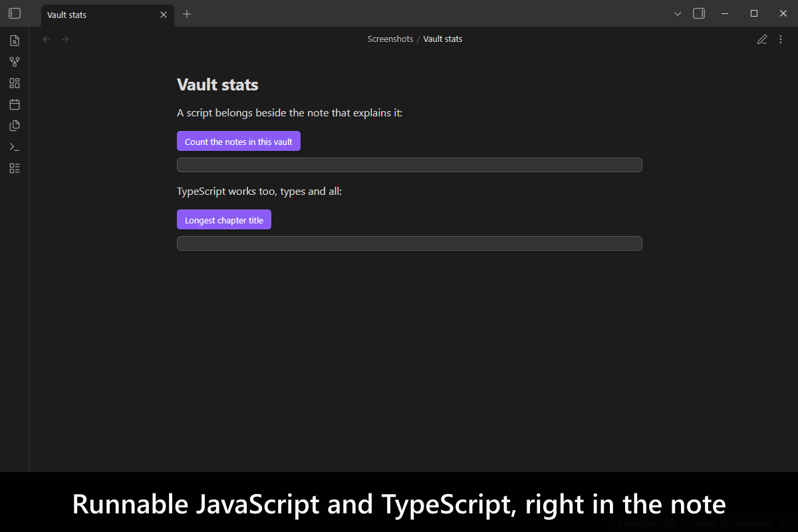Click the output box below Count the notes
This screenshot has height=532, width=798.
pos(410,165)
